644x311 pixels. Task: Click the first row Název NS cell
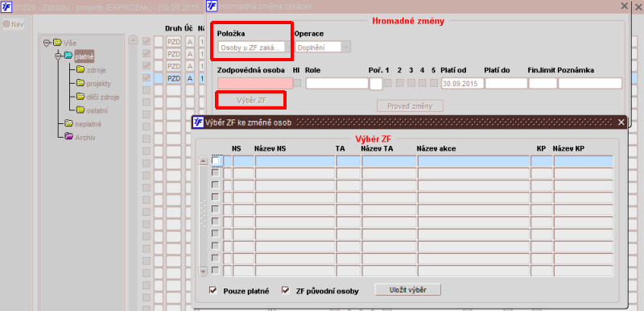[x=295, y=160]
